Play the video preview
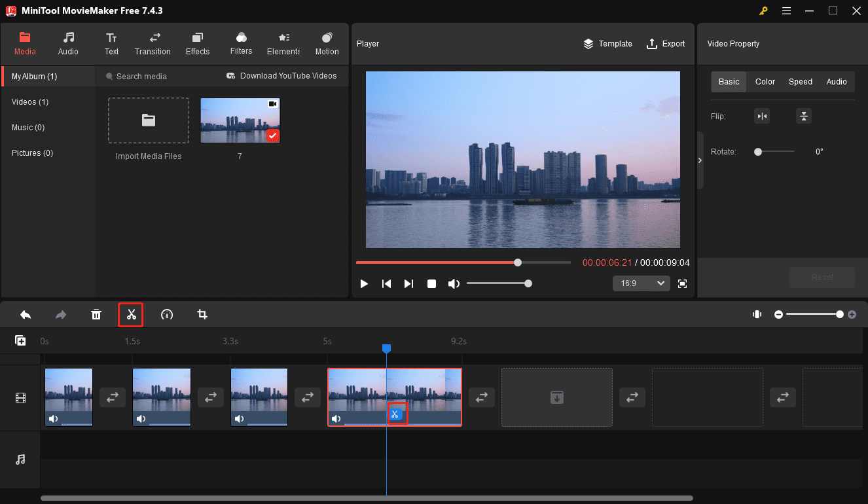This screenshot has height=504, width=868. pos(364,283)
